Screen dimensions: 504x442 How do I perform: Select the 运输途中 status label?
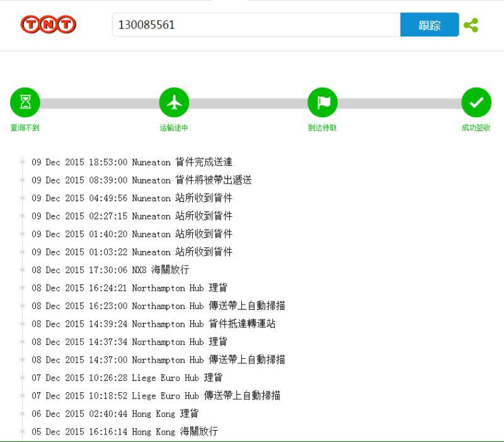[x=174, y=128]
